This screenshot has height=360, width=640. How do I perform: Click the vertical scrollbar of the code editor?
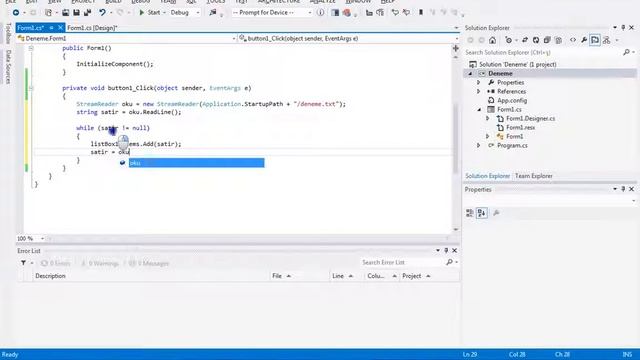(456, 139)
